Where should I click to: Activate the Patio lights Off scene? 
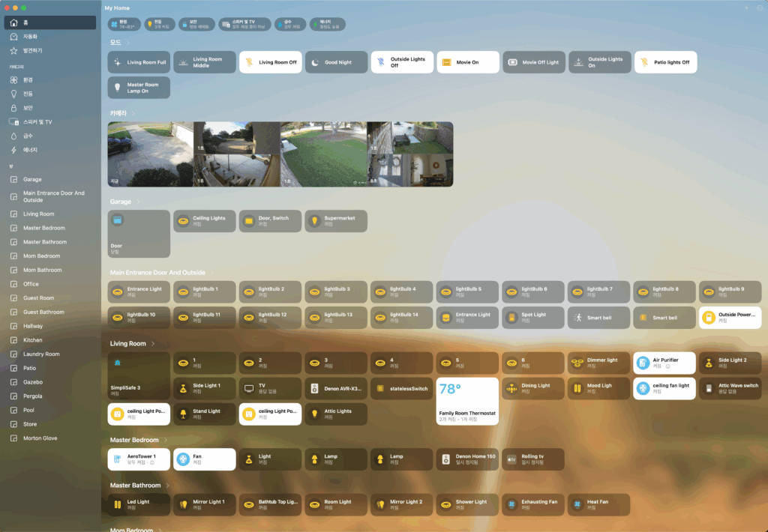pyautogui.click(x=665, y=62)
